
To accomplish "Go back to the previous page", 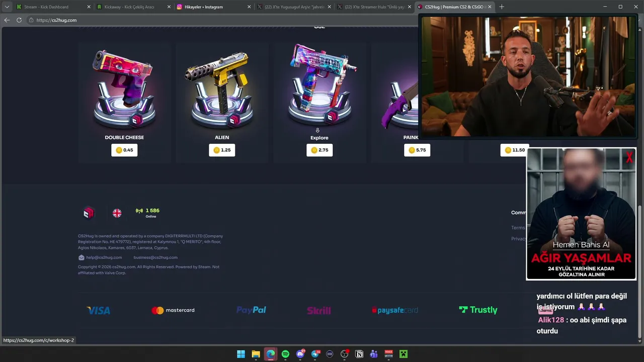I will pyautogui.click(x=7, y=20).
